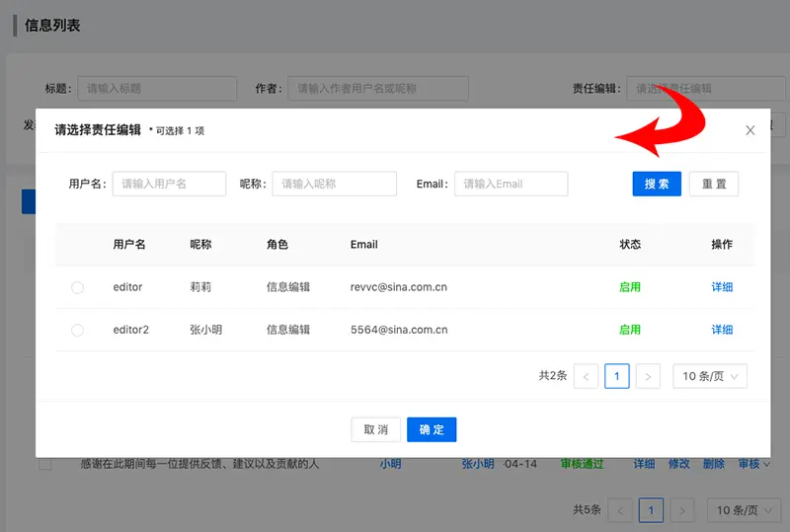The height and width of the screenshot is (532, 790).
Task: Close the 请选择责任编辑 dialog
Action: [750, 130]
